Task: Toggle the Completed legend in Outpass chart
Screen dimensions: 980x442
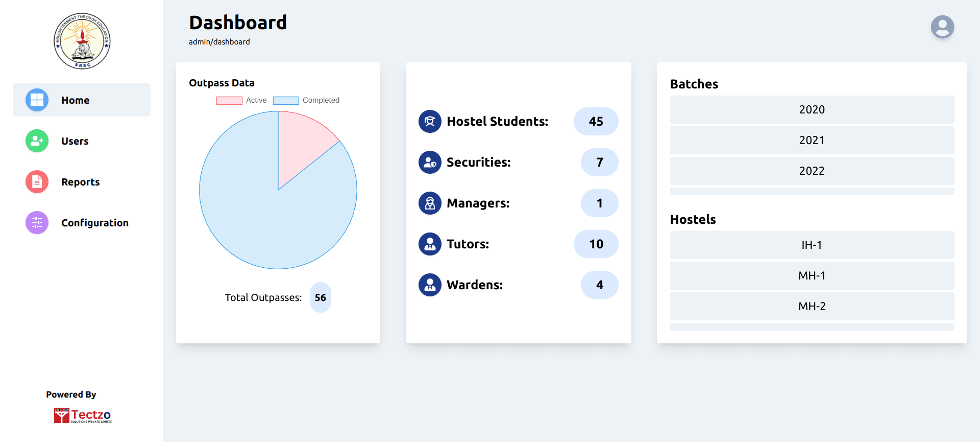Action: [306, 101]
